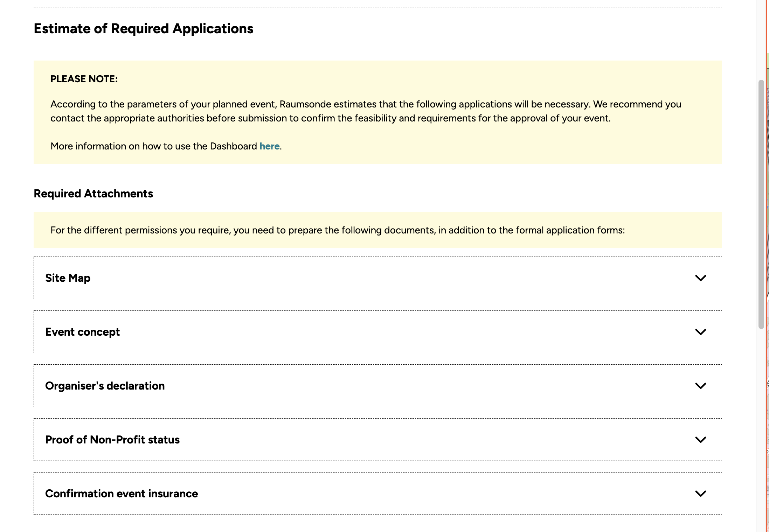This screenshot has height=532, width=769.
Task: Click chevron icon for Organiser's declaration
Action: [700, 386]
